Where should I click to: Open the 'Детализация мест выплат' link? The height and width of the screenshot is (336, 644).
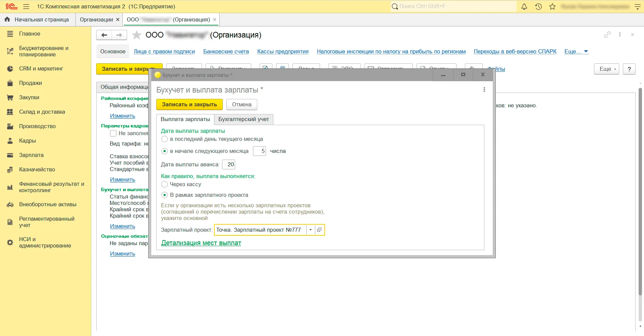pos(201,243)
